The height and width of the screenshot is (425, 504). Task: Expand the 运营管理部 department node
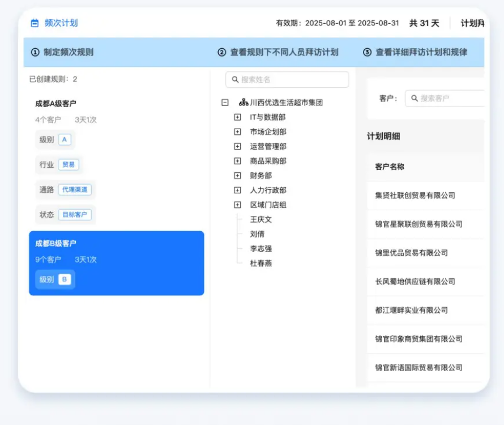(x=237, y=147)
